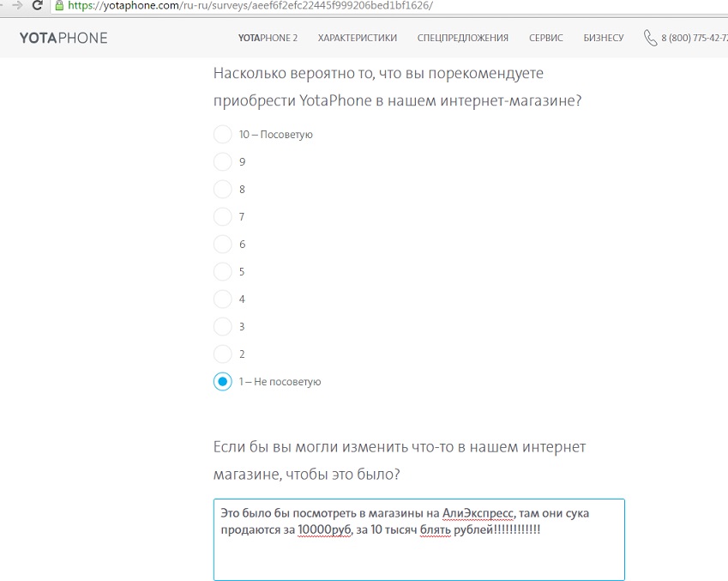
Task: Click the heading 'Насколько вероятно то, что вы порекомендуете'
Action: pos(378,74)
